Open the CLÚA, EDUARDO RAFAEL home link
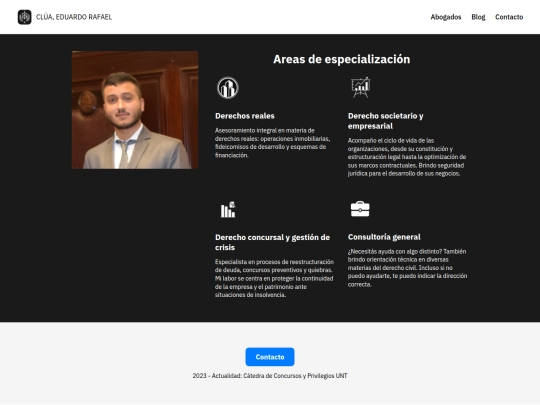The height and width of the screenshot is (405, 540). click(x=74, y=17)
